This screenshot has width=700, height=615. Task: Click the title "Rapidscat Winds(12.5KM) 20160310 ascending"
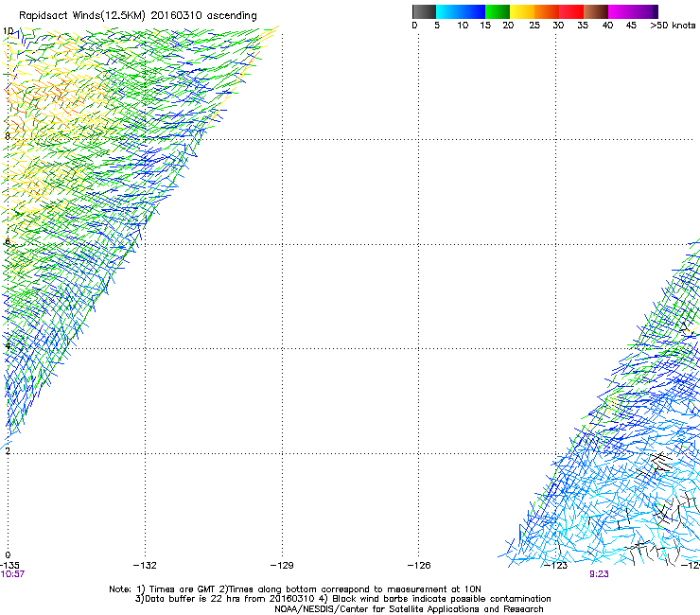coord(138,16)
